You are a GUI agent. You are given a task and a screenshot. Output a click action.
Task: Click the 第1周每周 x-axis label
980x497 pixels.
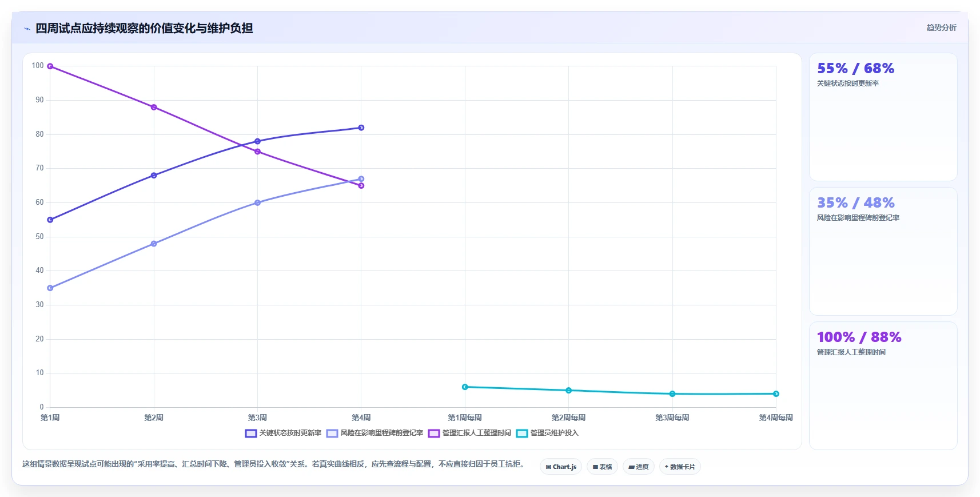point(465,418)
